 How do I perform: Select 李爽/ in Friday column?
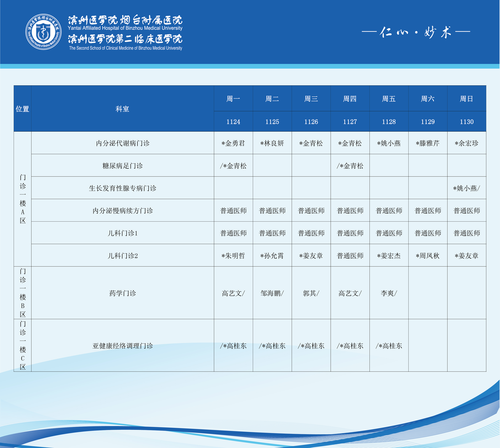click(389, 293)
